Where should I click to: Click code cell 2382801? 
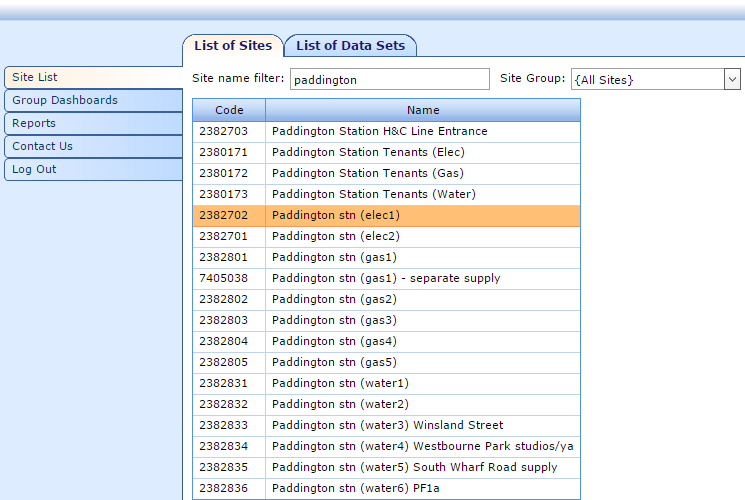(229, 257)
